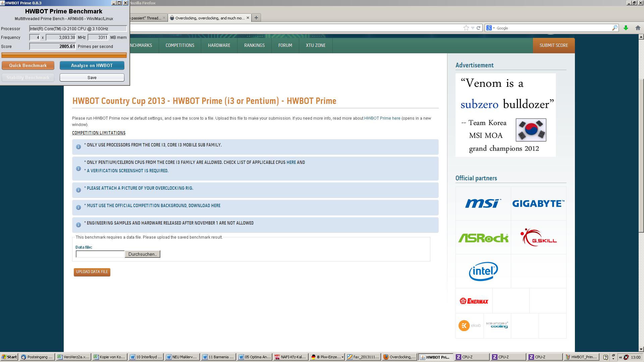This screenshot has width=644, height=362.
Task: Go to Firefox home page icon
Action: coord(638,28)
